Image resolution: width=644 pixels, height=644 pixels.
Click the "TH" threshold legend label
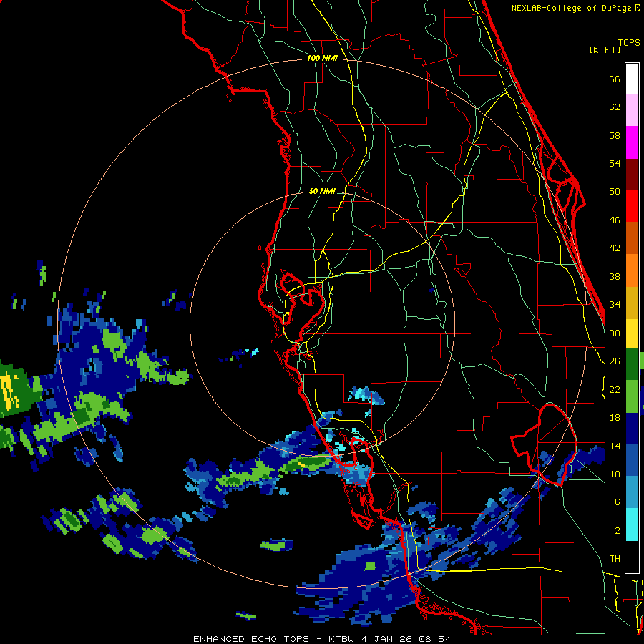615,559
